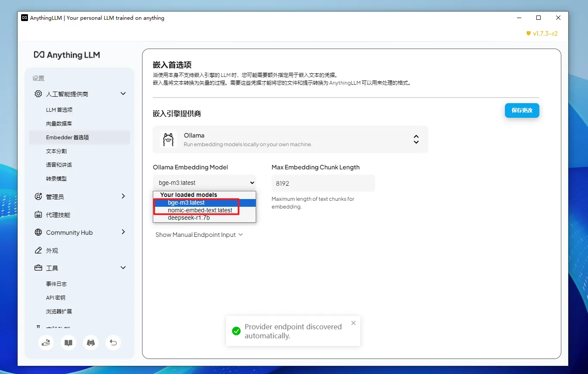Image resolution: width=588 pixels, height=374 pixels.
Task: Click the gear icon beside 人工智能提供商
Action: point(38,94)
